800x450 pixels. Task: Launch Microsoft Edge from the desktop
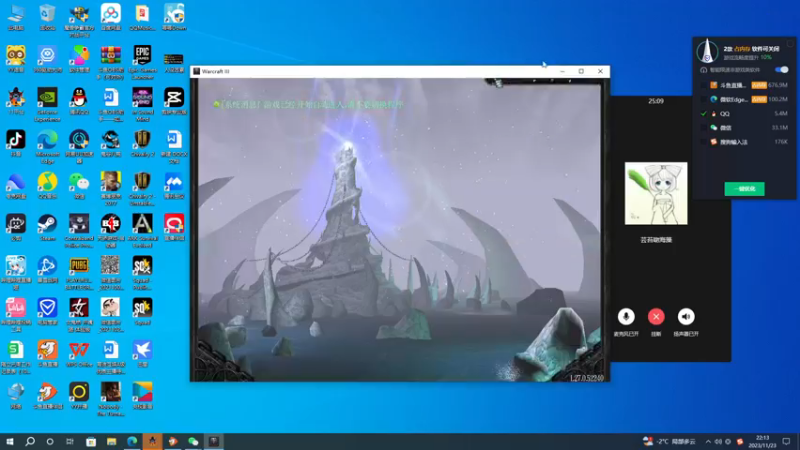pyautogui.click(x=47, y=146)
